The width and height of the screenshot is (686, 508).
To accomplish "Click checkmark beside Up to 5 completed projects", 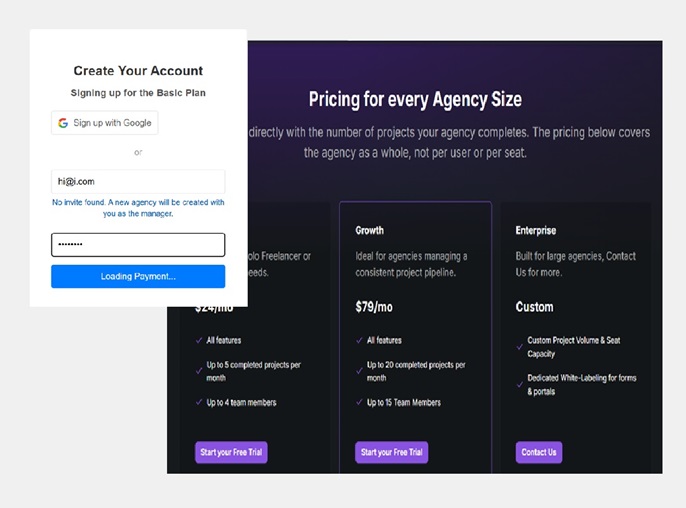I will pos(198,366).
